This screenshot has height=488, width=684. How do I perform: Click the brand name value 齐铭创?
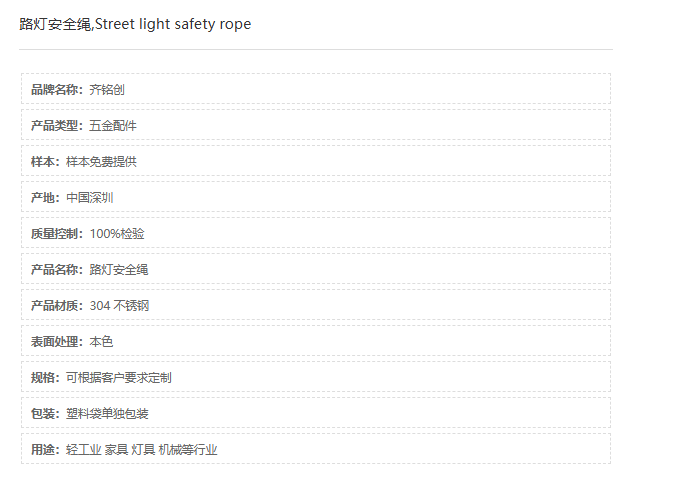107,90
